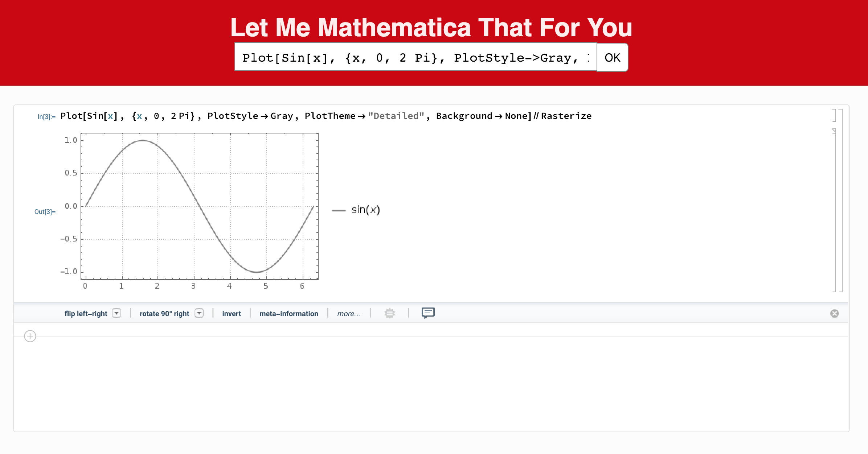Add a new cell with plus icon
The height and width of the screenshot is (454, 868).
click(x=30, y=336)
